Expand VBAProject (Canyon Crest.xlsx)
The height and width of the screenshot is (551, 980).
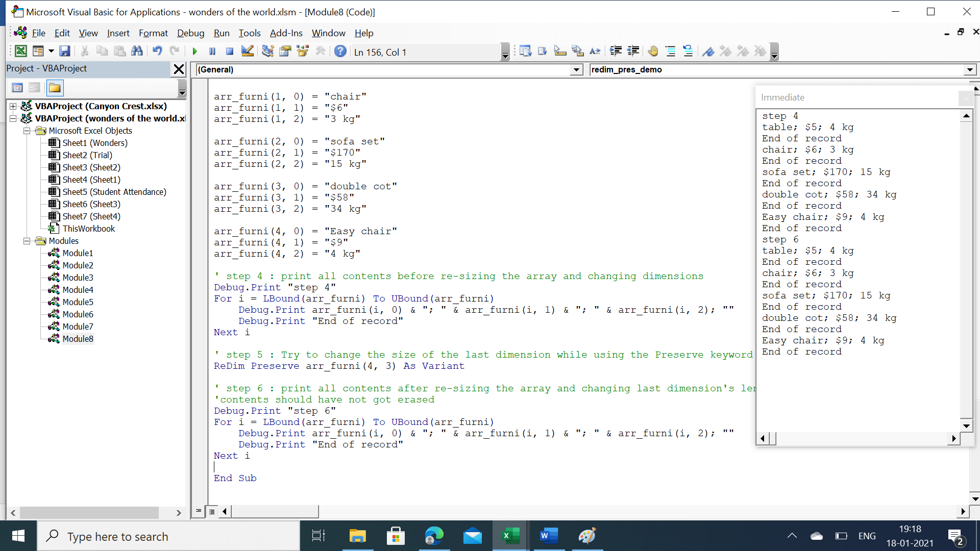tap(13, 106)
